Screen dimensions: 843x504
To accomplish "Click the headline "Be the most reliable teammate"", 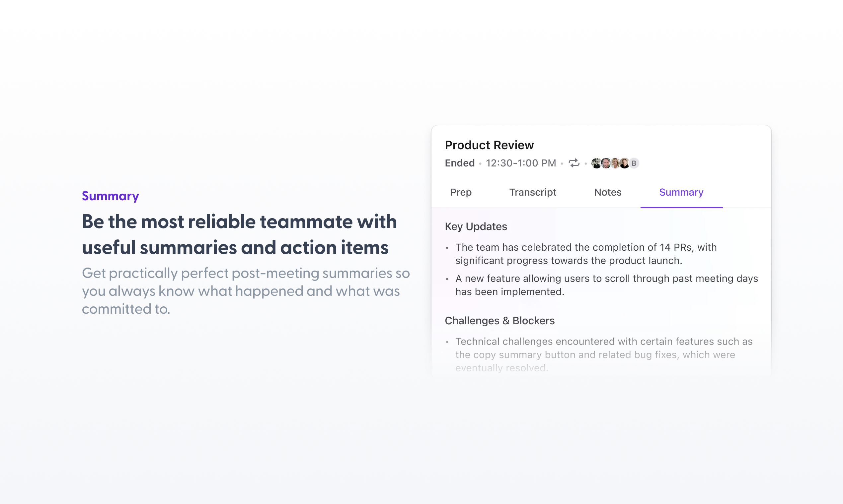I will point(239,222).
